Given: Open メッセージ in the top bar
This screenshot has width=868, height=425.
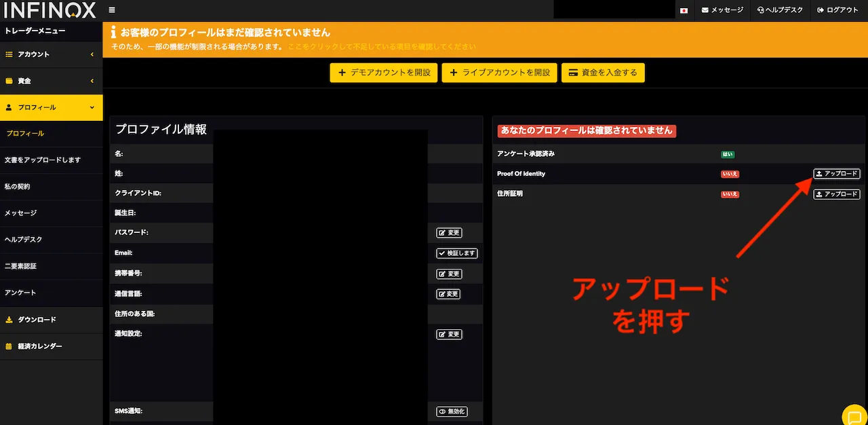Looking at the screenshot, I should pyautogui.click(x=722, y=10).
